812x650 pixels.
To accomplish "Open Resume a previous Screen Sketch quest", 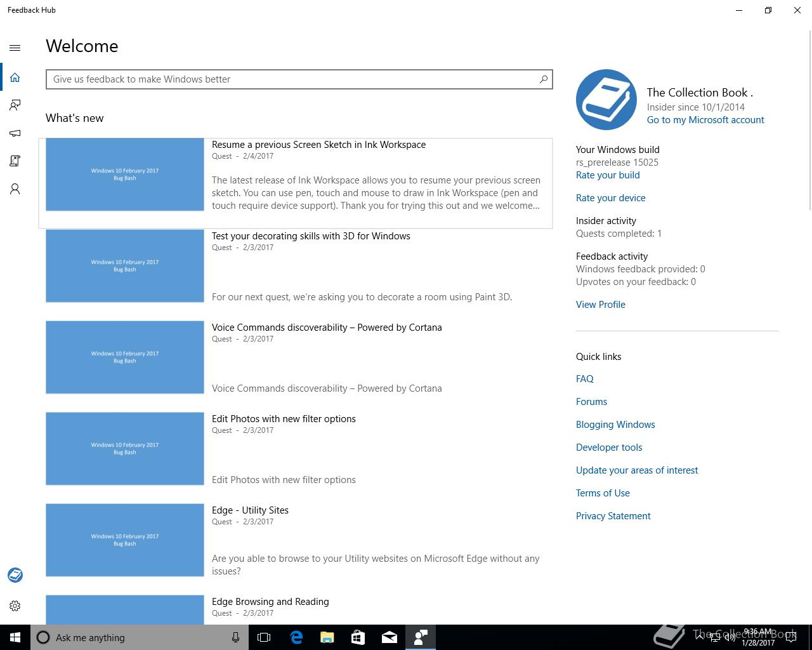I will [318, 145].
